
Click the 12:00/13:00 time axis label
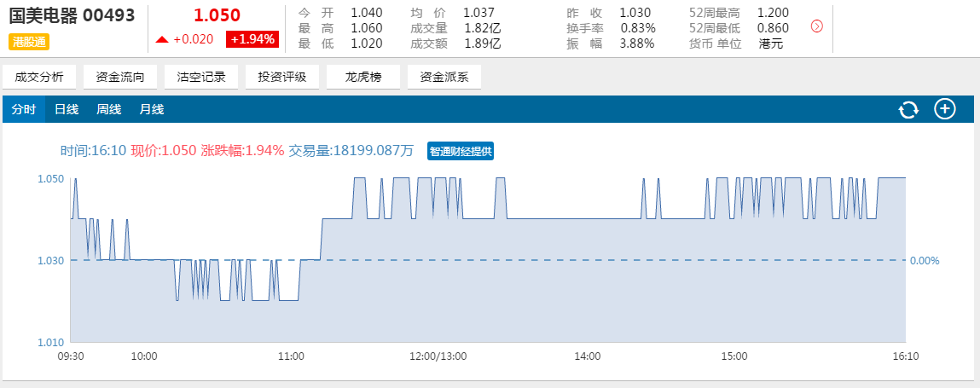tap(438, 356)
